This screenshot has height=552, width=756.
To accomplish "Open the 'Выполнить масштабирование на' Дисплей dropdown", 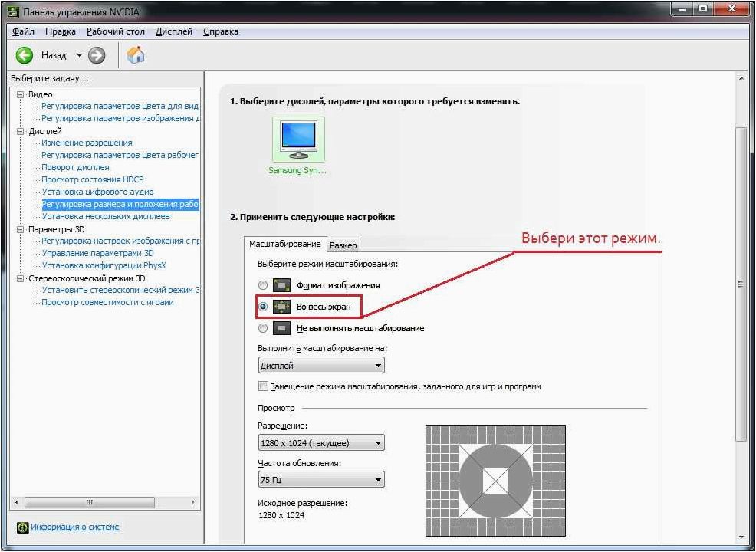I will (321, 366).
